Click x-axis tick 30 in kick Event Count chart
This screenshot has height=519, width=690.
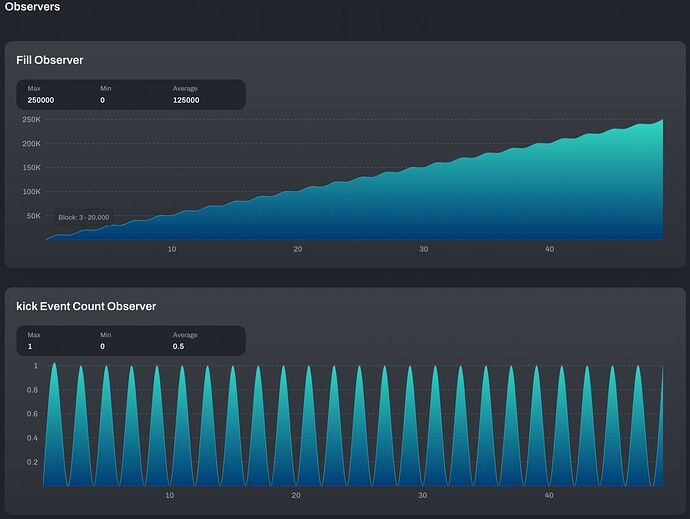tap(422, 496)
